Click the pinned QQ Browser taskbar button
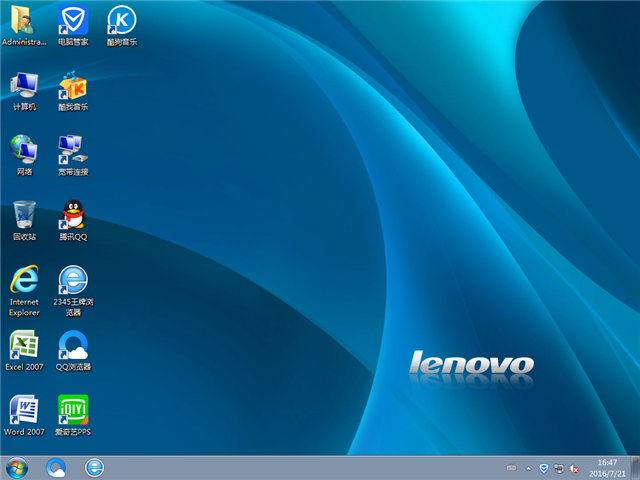 [x=56, y=467]
